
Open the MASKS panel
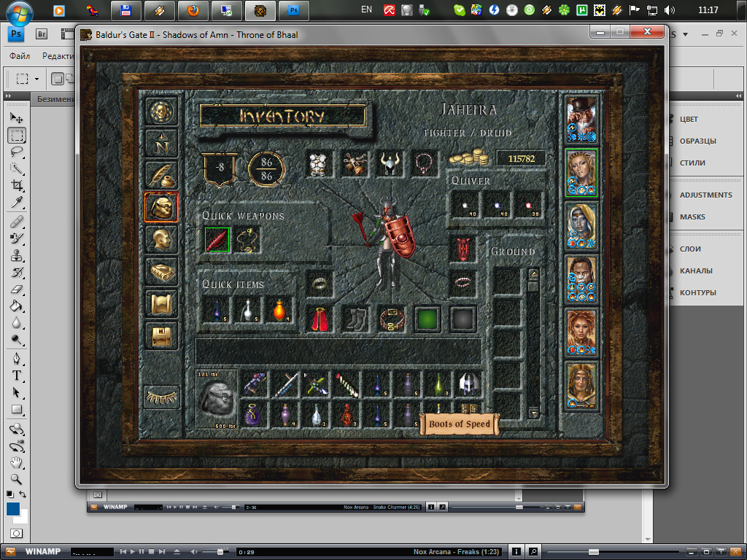point(692,217)
